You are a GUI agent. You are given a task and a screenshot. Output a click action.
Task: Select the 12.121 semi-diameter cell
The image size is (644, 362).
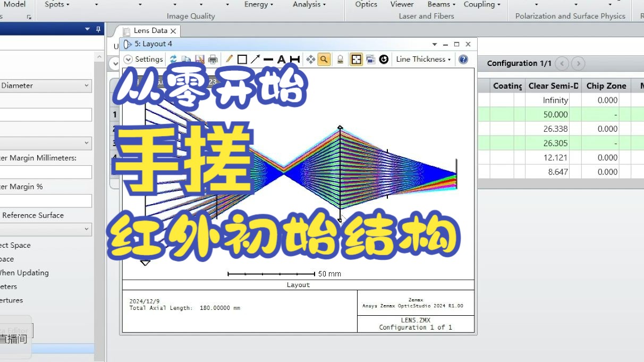(553, 157)
